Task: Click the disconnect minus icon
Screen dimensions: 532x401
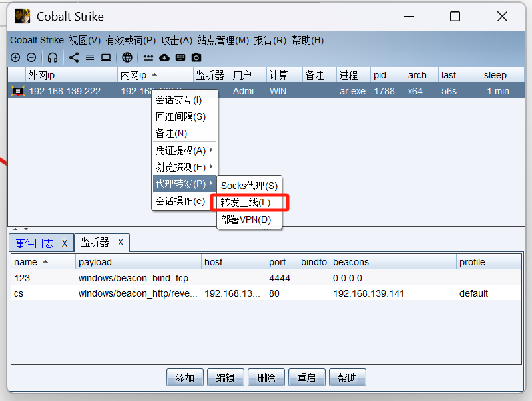Action: pyautogui.click(x=31, y=57)
